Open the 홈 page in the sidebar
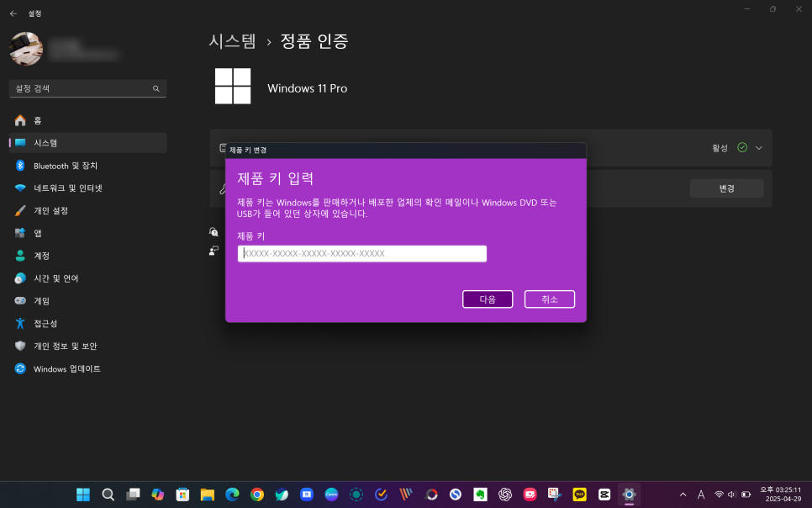The image size is (812, 508). point(87,120)
